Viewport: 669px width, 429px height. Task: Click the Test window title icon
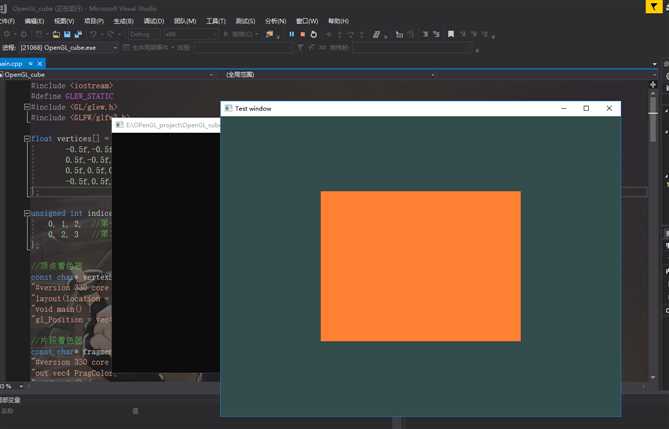228,108
